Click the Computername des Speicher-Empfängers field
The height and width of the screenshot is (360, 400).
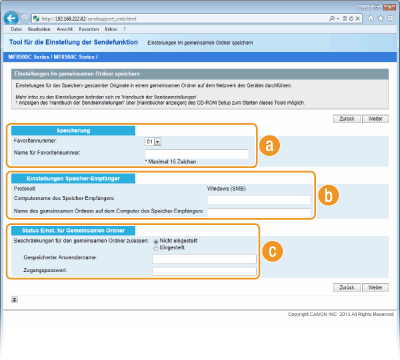(259, 200)
